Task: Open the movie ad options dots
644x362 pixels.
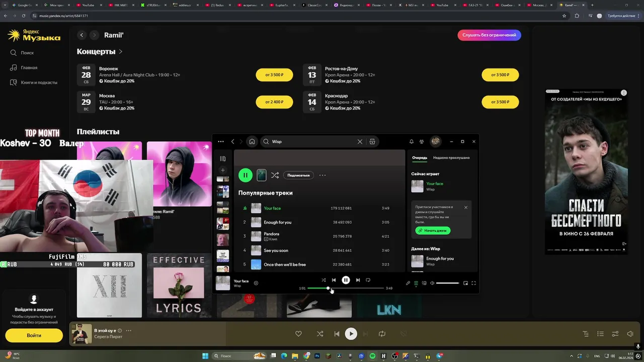Action: point(624,93)
